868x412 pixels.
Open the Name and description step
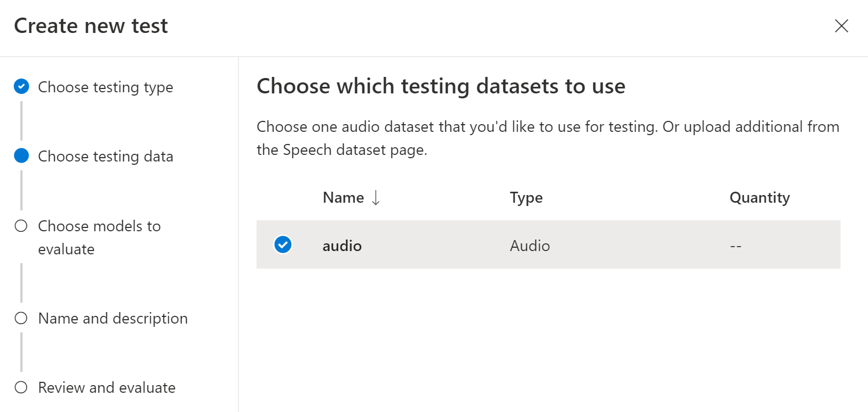[x=113, y=319]
